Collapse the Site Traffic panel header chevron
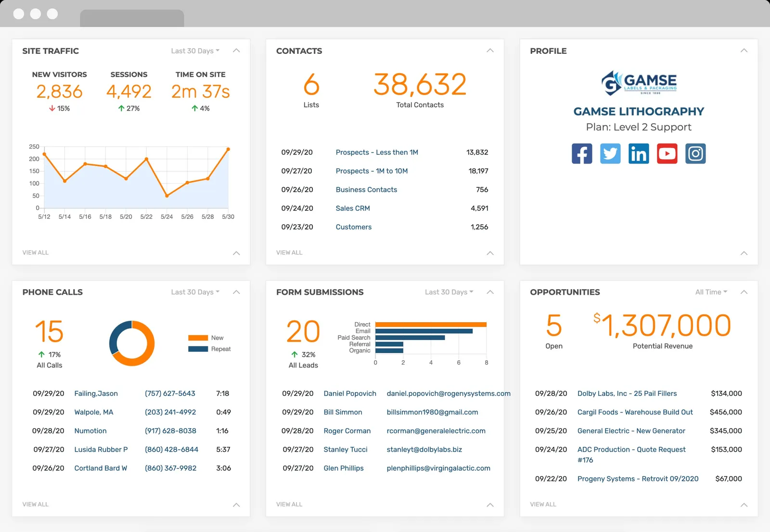Image resolution: width=770 pixels, height=532 pixels. click(236, 51)
